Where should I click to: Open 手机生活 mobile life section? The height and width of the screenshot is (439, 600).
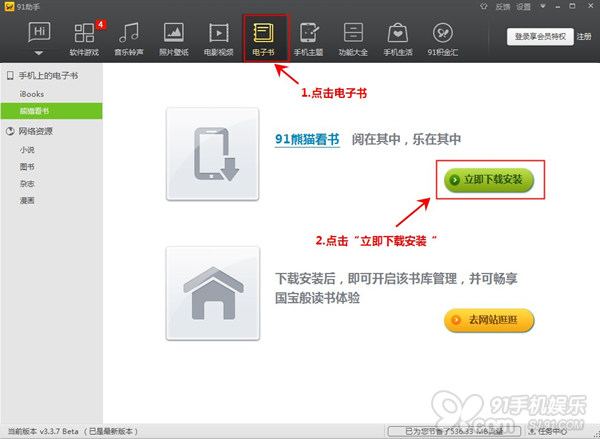[398, 39]
